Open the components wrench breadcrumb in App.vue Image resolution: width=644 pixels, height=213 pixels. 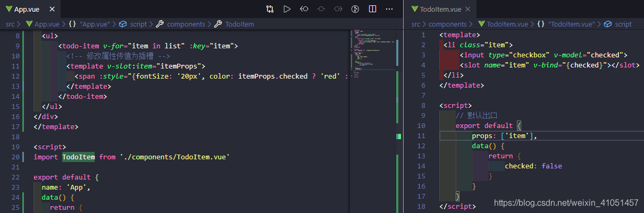180,24
